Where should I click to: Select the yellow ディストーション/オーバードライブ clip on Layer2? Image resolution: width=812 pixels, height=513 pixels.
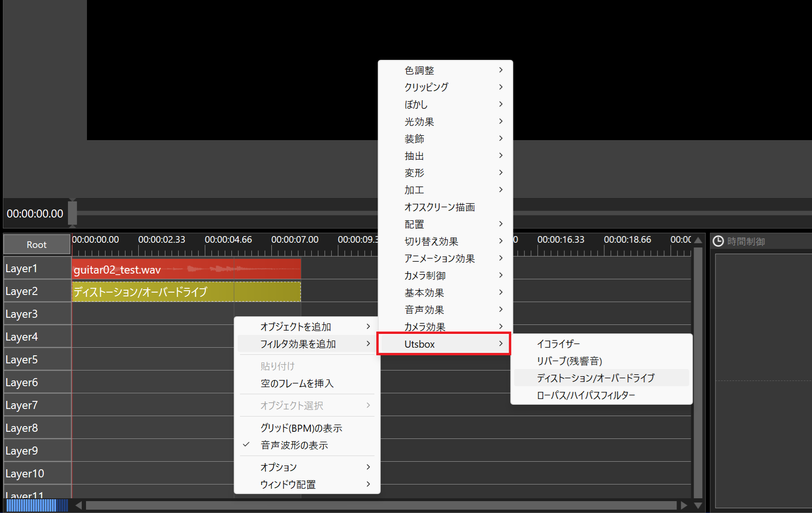tap(186, 292)
